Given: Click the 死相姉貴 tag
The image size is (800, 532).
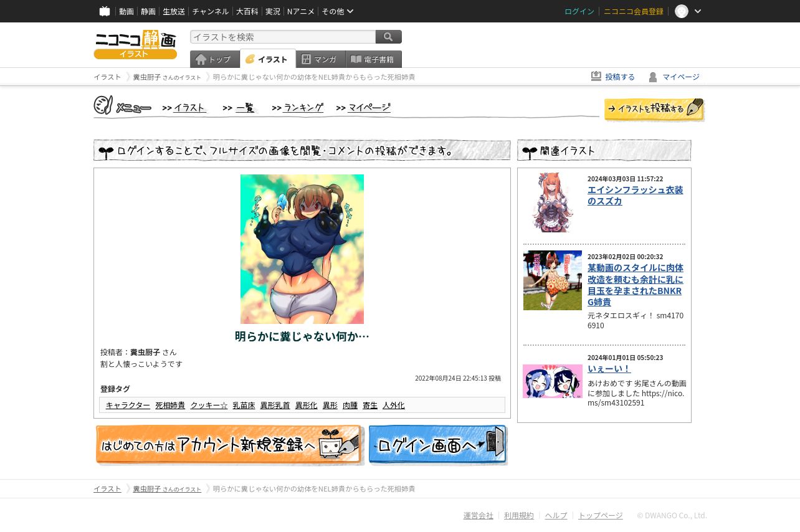Looking at the screenshot, I should coord(170,405).
